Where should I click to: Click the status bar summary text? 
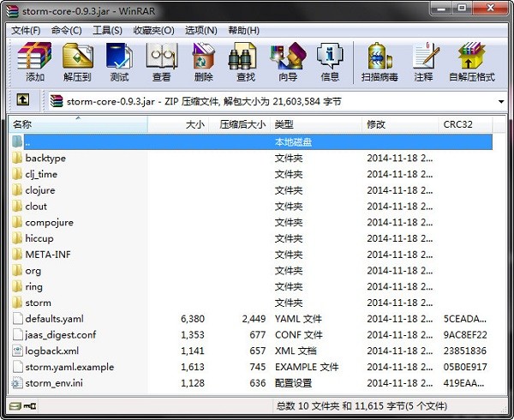tap(362, 406)
